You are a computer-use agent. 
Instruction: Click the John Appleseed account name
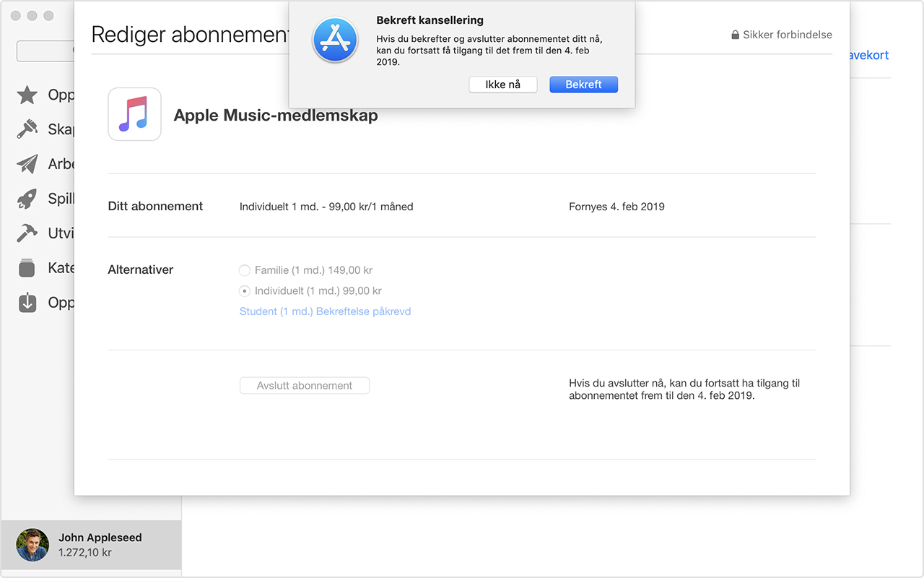(100, 538)
